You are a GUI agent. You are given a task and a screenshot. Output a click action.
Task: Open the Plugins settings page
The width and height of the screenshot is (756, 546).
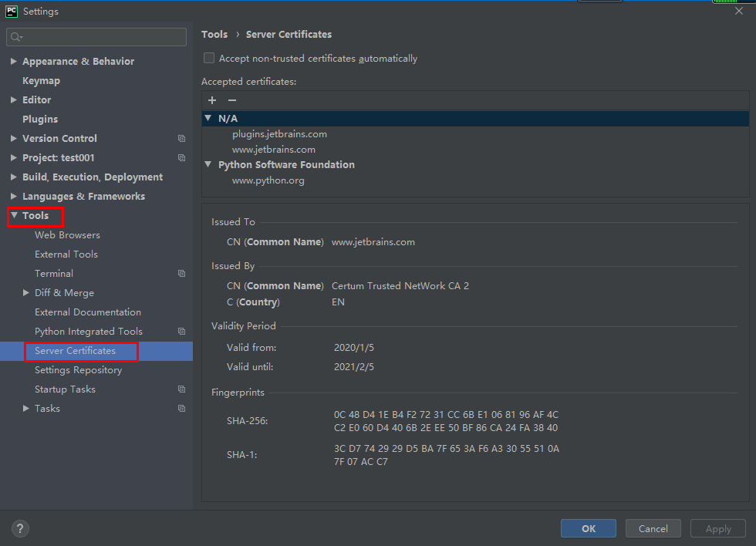click(x=40, y=119)
